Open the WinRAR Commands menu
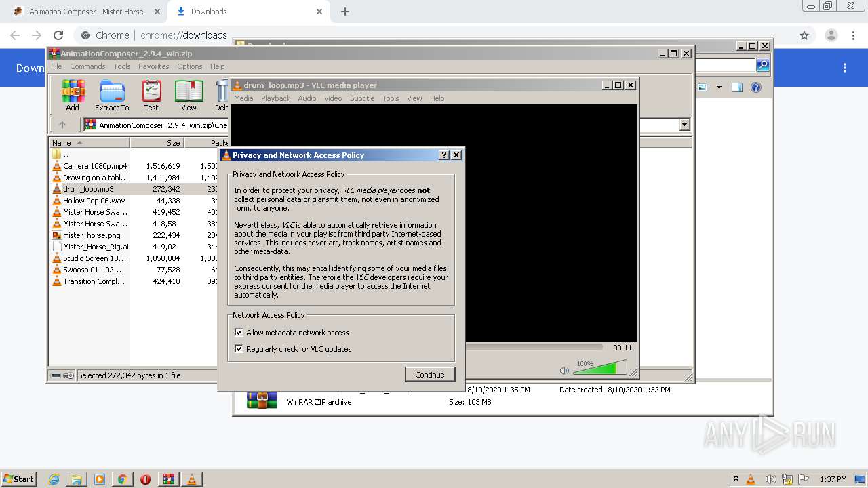The width and height of the screenshot is (868, 488). pos(87,66)
